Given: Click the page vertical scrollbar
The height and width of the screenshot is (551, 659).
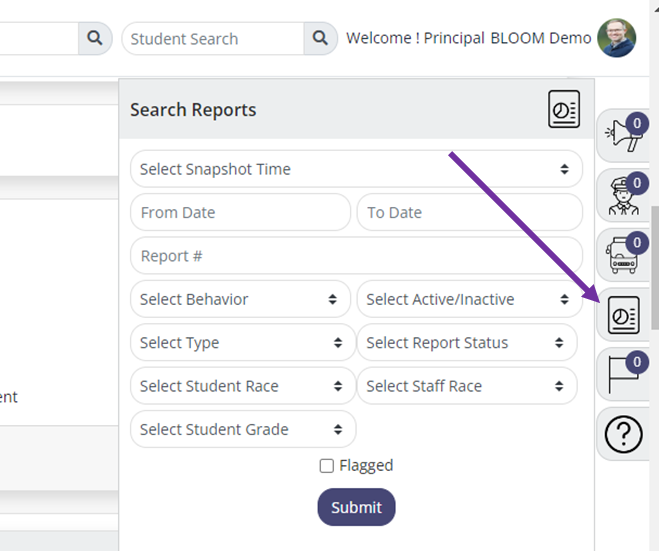Looking at the screenshot, I should [x=654, y=265].
